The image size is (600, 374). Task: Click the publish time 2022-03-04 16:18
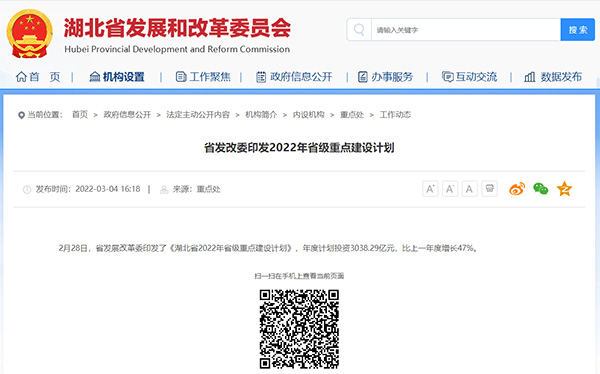point(108,189)
